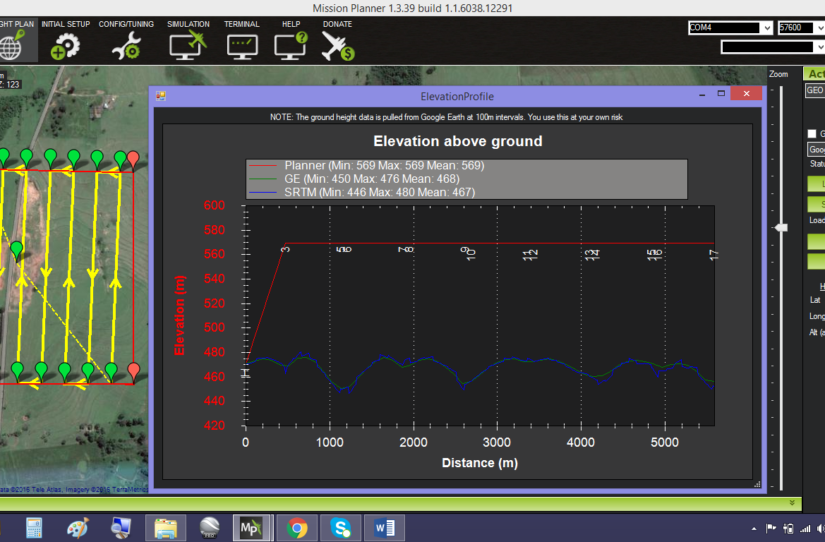Click the power/battery tray icon
Viewport: 825px width, 542px height.
788,528
